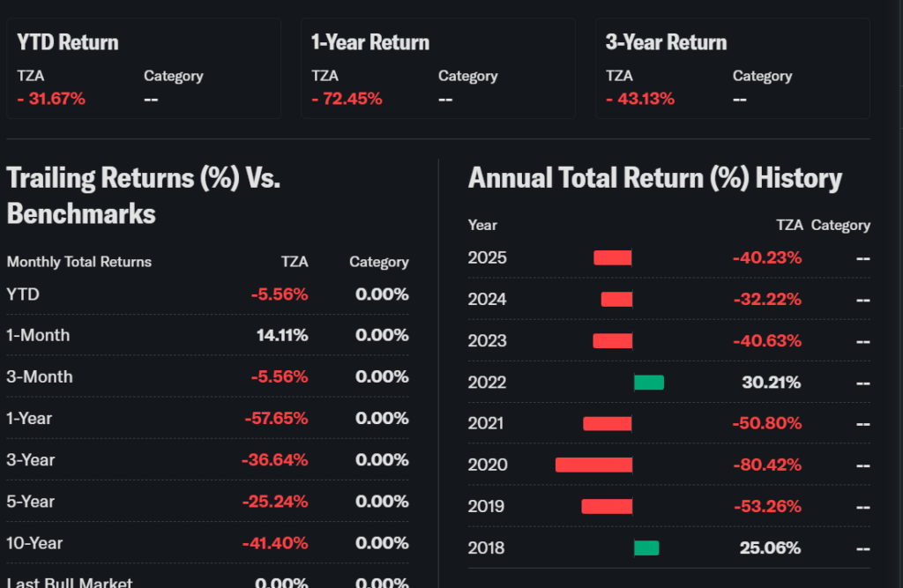The image size is (903, 588).
Task: Click the 1-Year Return card heading
Action: (x=370, y=42)
